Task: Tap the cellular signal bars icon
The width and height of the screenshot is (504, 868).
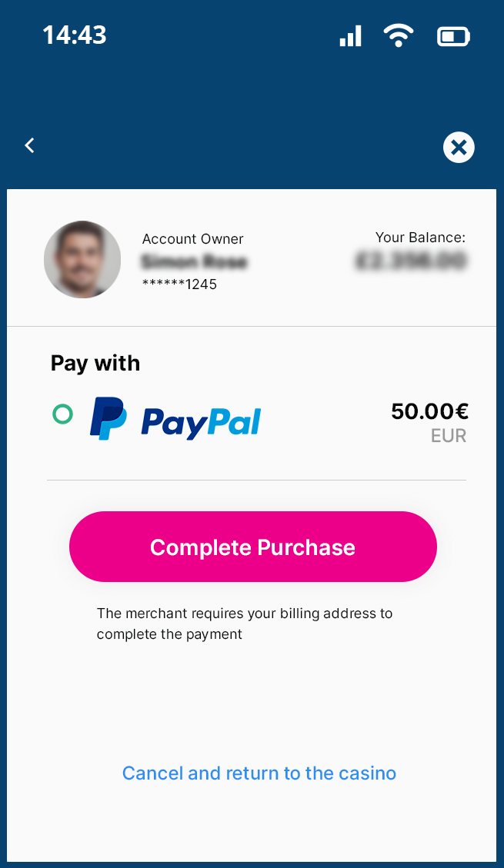Action: 351,36
